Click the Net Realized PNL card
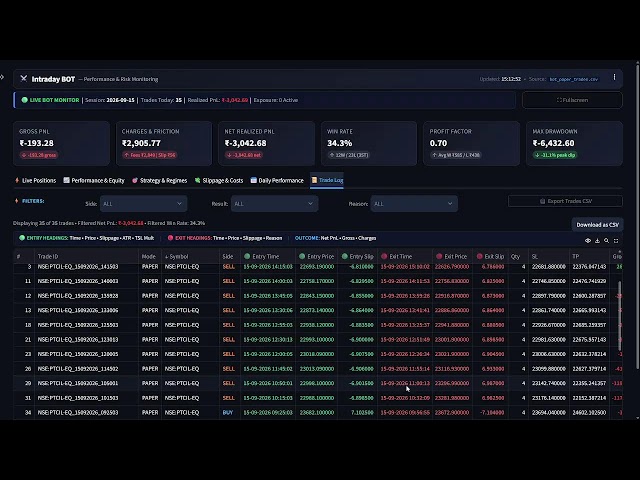 pos(267,143)
